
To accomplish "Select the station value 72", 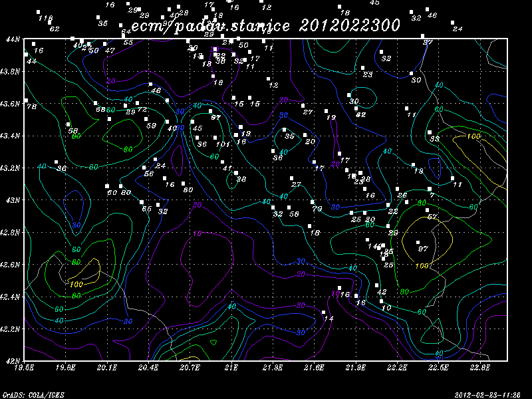I will [142, 110].
